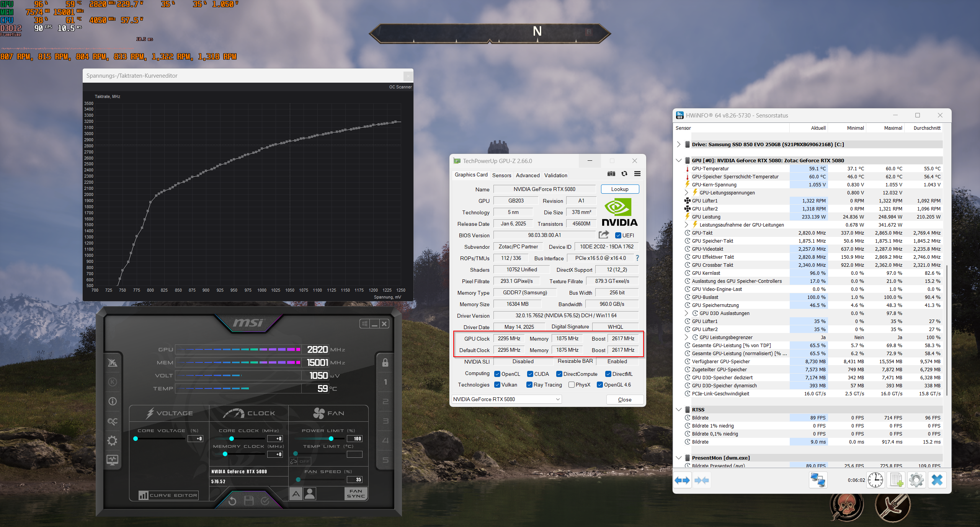Start logging with HWiNFO log-file icon
Viewport: 980px width, 527px height.
[897, 480]
